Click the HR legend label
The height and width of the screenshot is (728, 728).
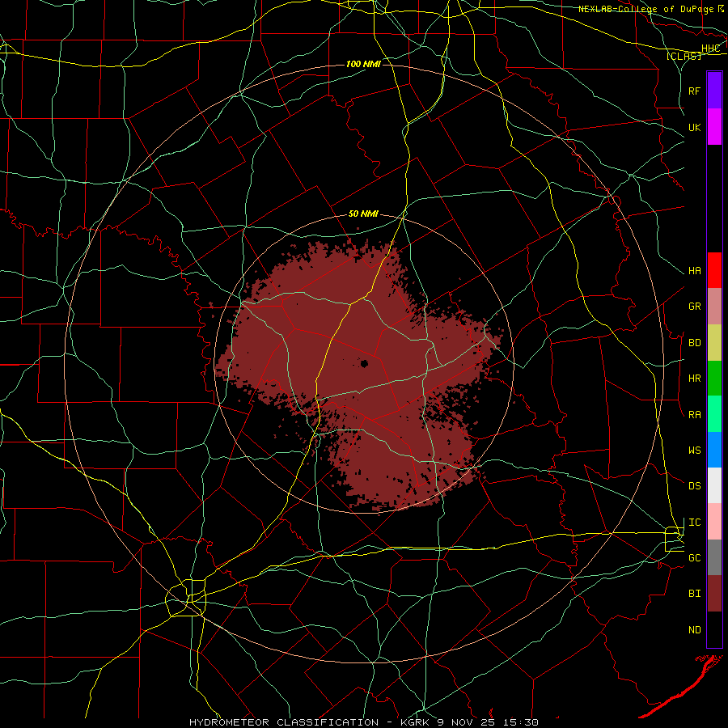point(694,379)
